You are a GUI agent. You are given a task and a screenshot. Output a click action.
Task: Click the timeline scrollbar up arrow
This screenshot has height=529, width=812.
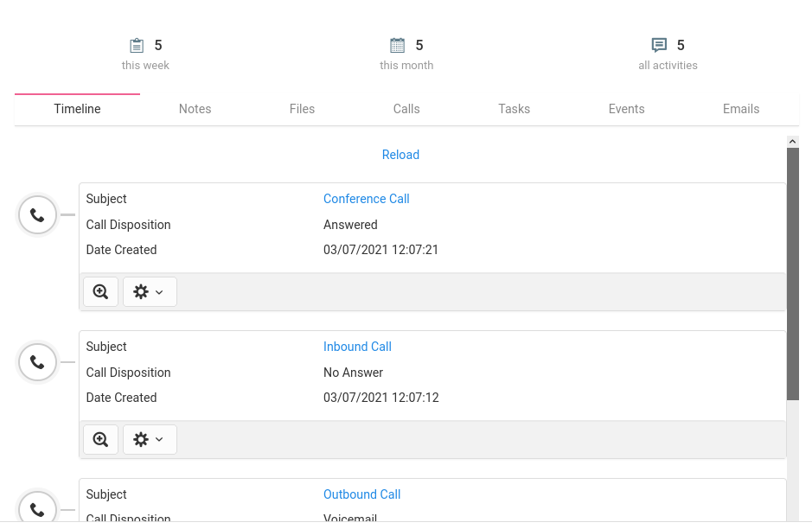pyautogui.click(x=792, y=141)
